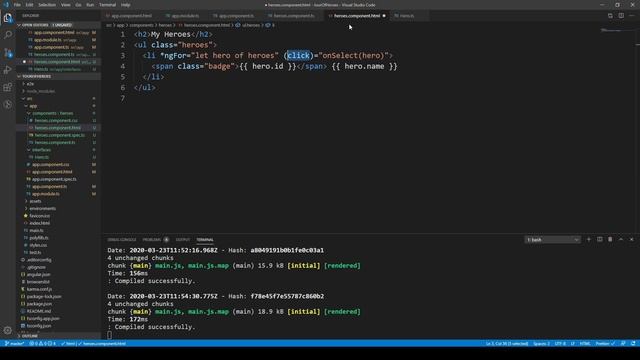Screen dimensions: 640x360
Task: Add a new terminal with plus icon
Action: [589, 240]
